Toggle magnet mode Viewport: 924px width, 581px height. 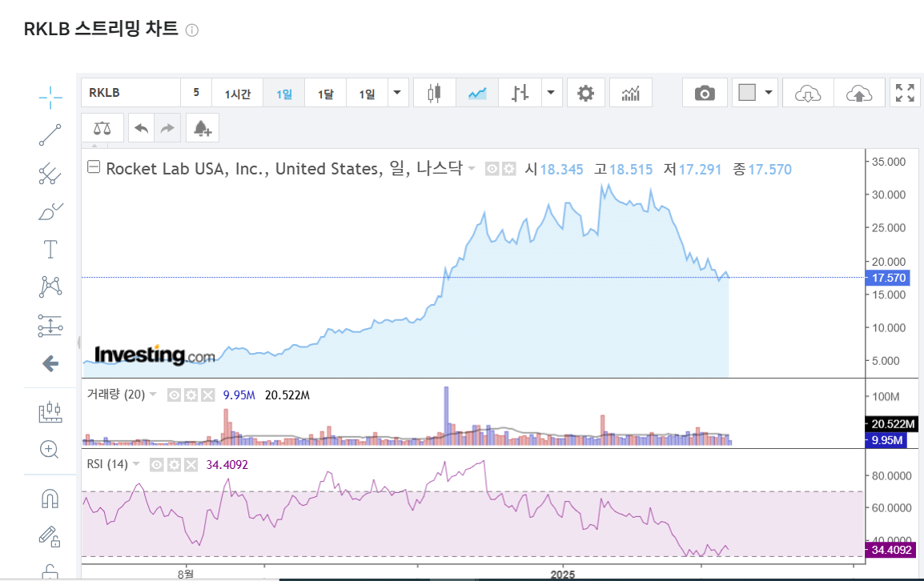pyautogui.click(x=50, y=499)
